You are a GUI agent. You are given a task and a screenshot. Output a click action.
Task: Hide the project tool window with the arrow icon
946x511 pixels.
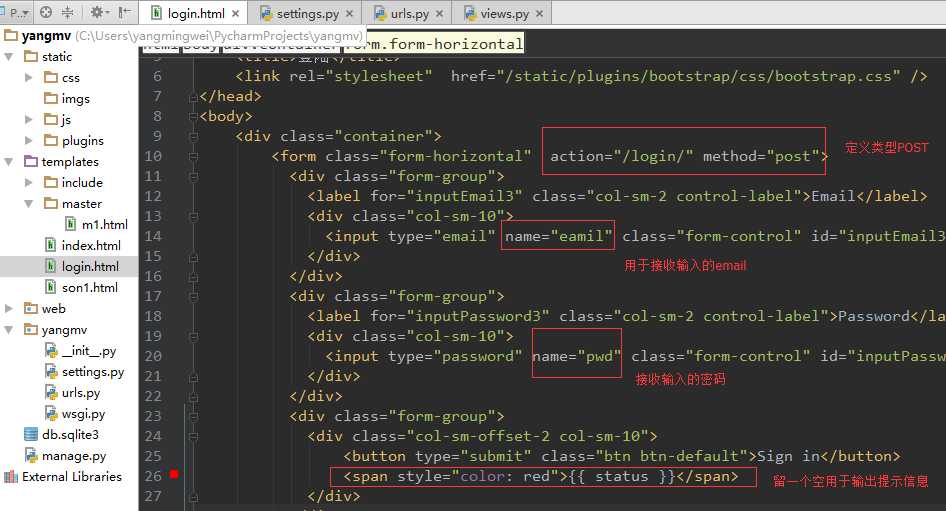124,12
